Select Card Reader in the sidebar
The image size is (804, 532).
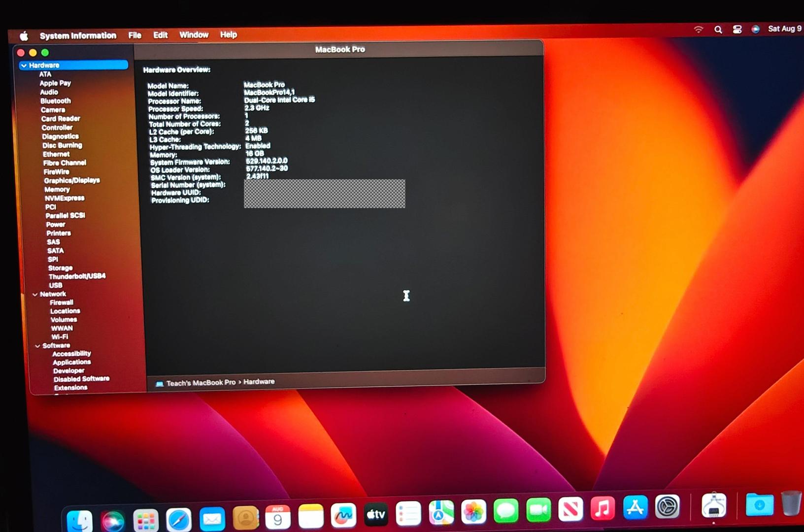tap(61, 119)
